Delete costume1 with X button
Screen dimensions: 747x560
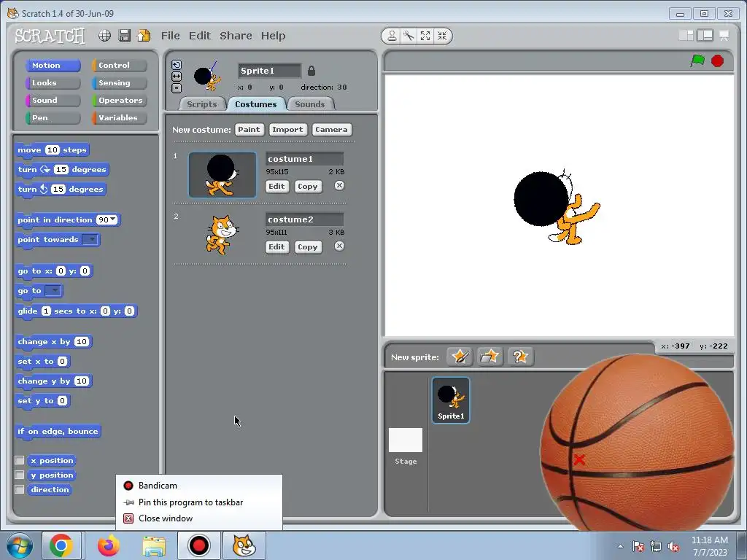(339, 186)
